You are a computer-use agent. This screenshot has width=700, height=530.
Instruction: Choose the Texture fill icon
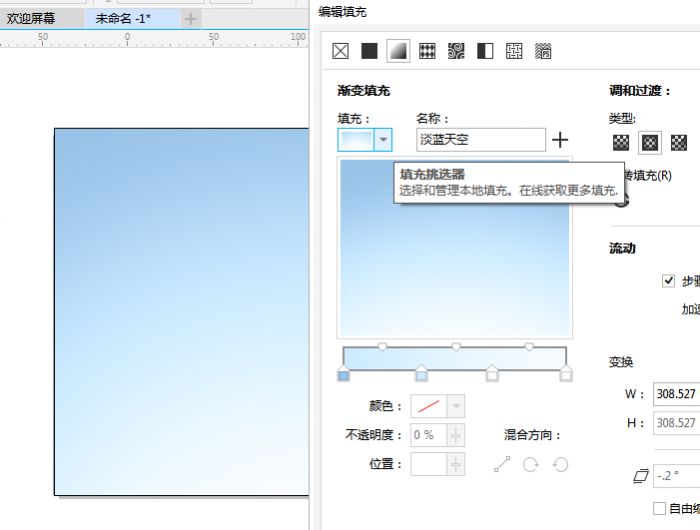coord(514,51)
